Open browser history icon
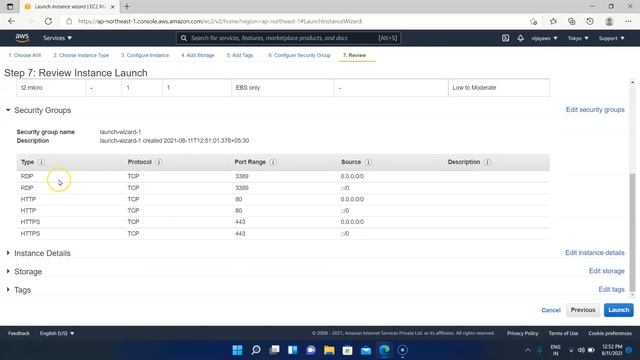 [590, 21]
